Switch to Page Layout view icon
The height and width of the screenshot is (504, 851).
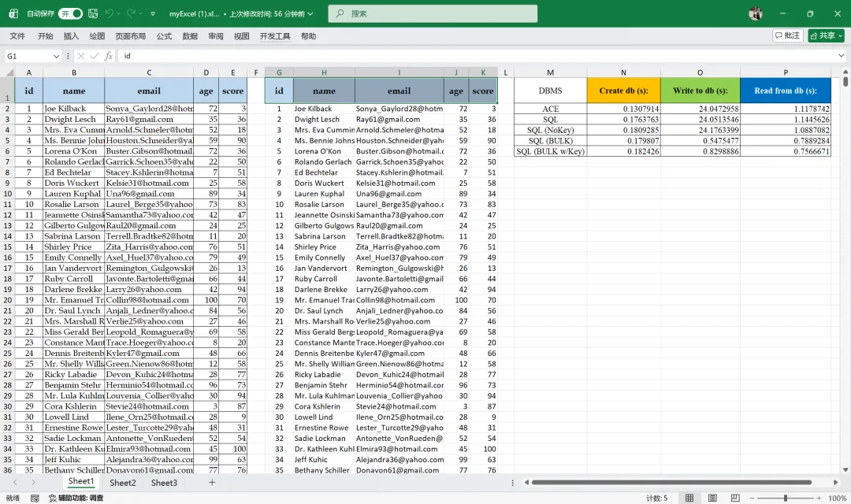point(712,498)
